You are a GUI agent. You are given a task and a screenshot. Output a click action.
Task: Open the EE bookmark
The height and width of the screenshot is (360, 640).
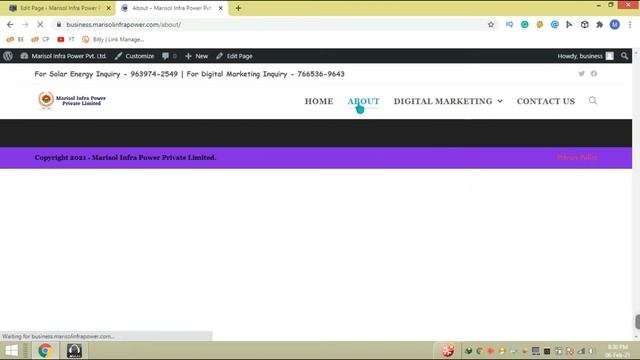[x=15, y=39]
